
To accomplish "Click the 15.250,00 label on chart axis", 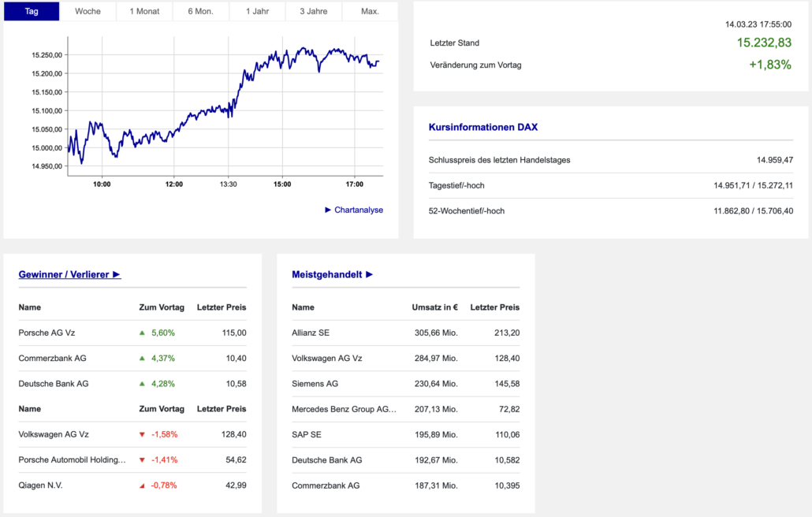I will tap(47, 55).
